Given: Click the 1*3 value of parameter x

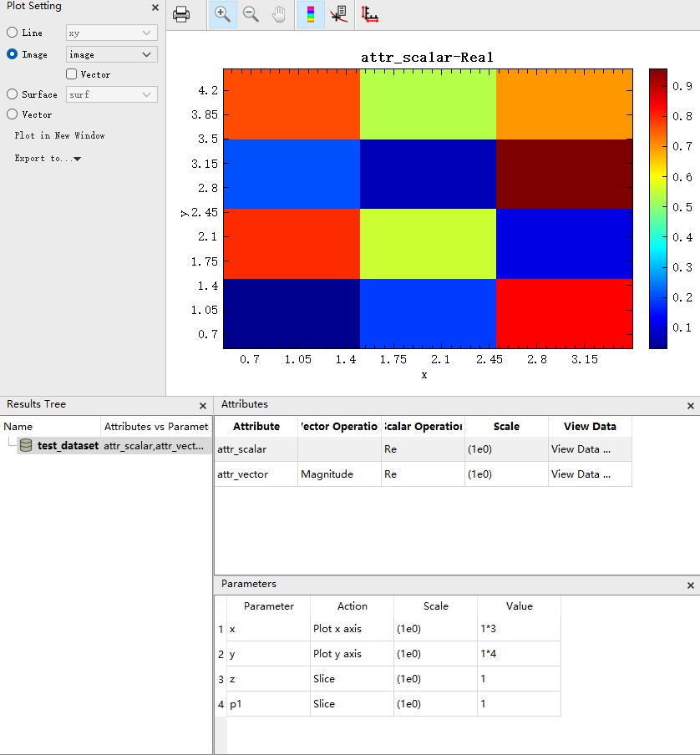Looking at the screenshot, I should click(519, 629).
